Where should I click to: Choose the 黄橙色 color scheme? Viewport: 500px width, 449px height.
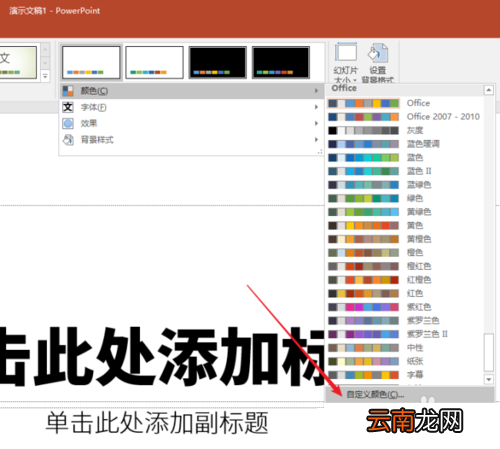point(404,239)
